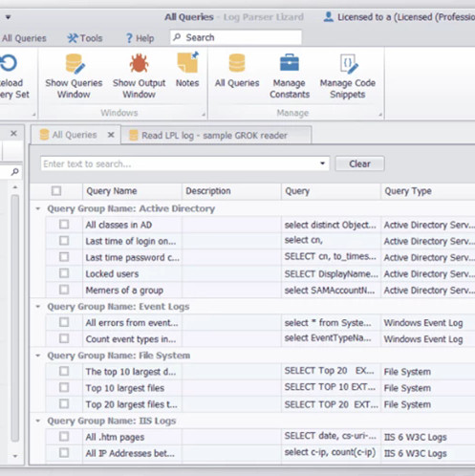475x476 pixels.
Task: Click the All Queries tab database icon
Action: click(x=44, y=135)
